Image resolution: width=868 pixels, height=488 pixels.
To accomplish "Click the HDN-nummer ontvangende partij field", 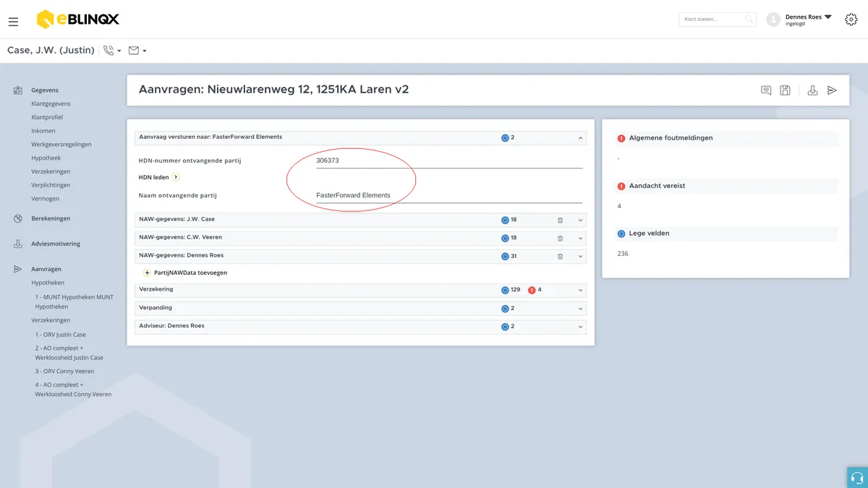I will [x=449, y=160].
